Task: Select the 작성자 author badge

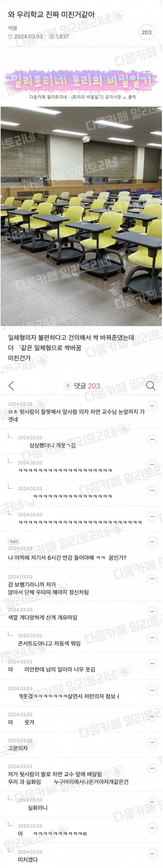Action: pyautogui.click(x=14, y=541)
